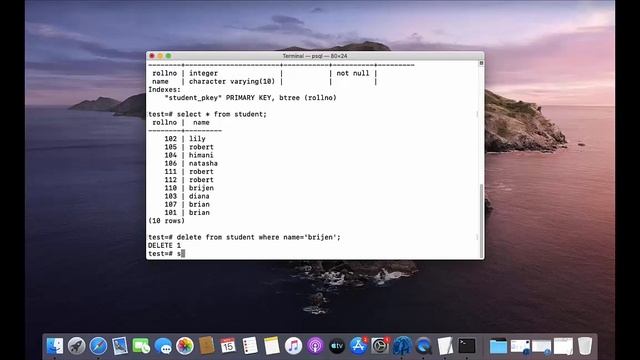Launch Safari from the Dock
Screen dimensions: 640x360
pos(98,346)
